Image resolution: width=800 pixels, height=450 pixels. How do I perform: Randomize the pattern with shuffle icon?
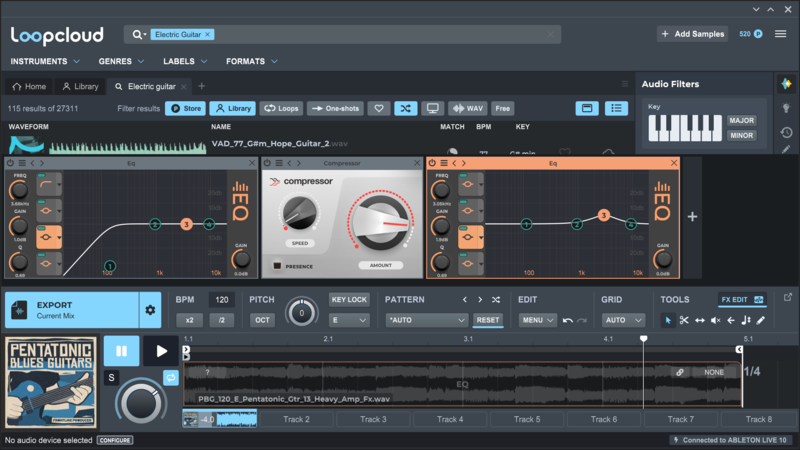495,299
